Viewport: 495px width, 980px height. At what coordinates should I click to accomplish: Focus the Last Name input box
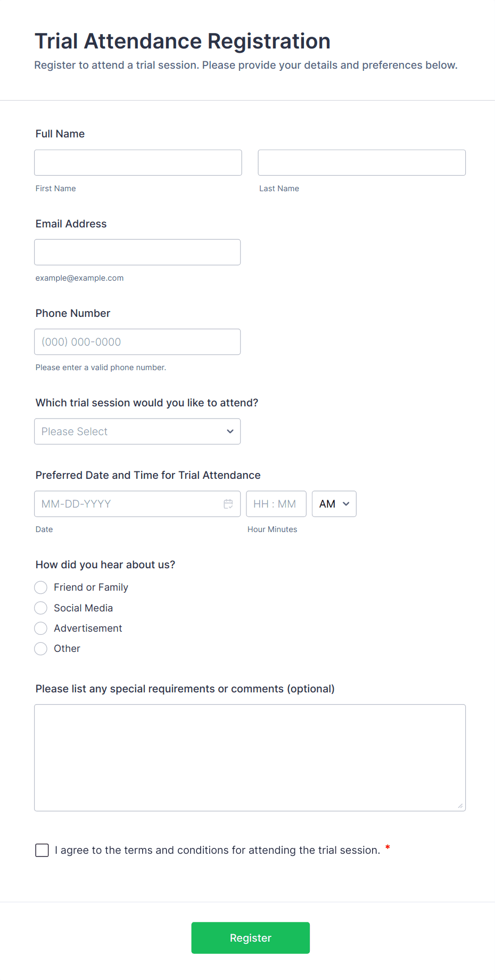click(361, 162)
